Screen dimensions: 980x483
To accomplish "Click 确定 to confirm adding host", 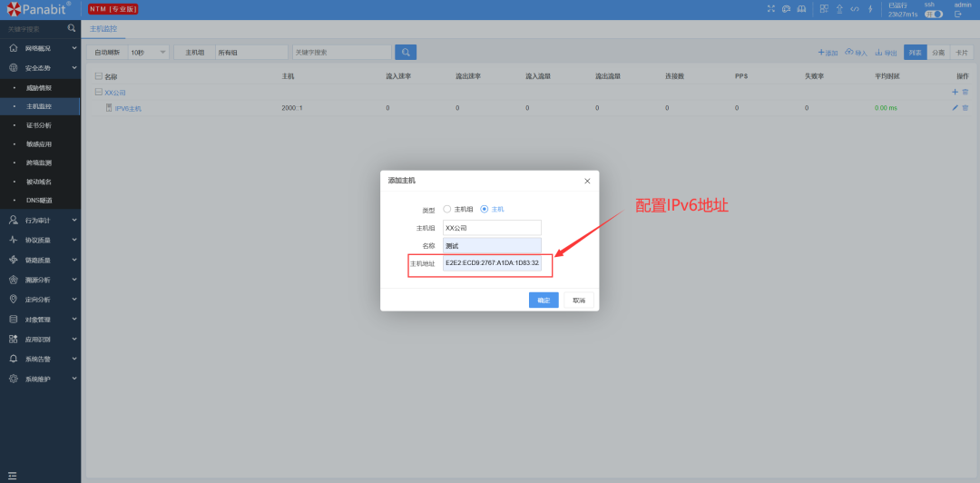I will (544, 301).
